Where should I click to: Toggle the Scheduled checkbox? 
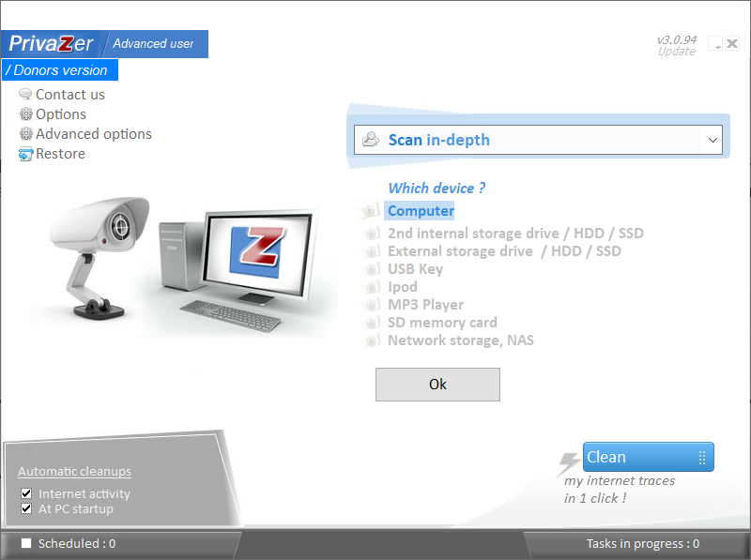pyautogui.click(x=26, y=543)
